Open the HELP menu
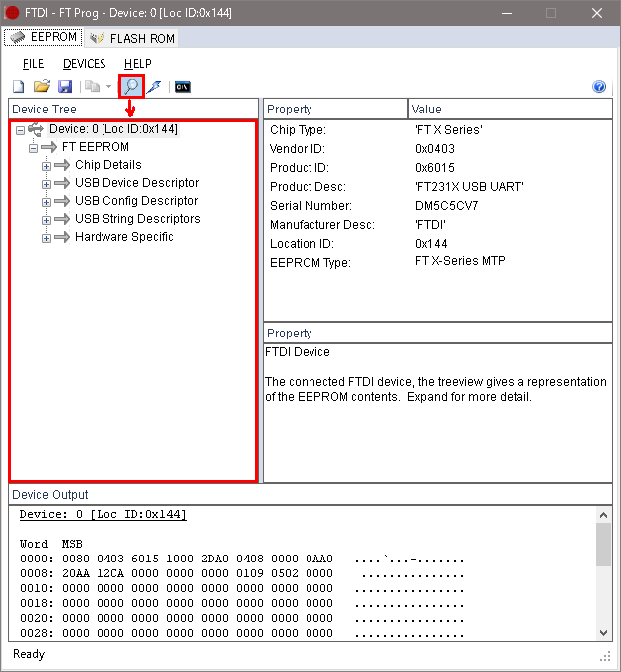 (138, 64)
